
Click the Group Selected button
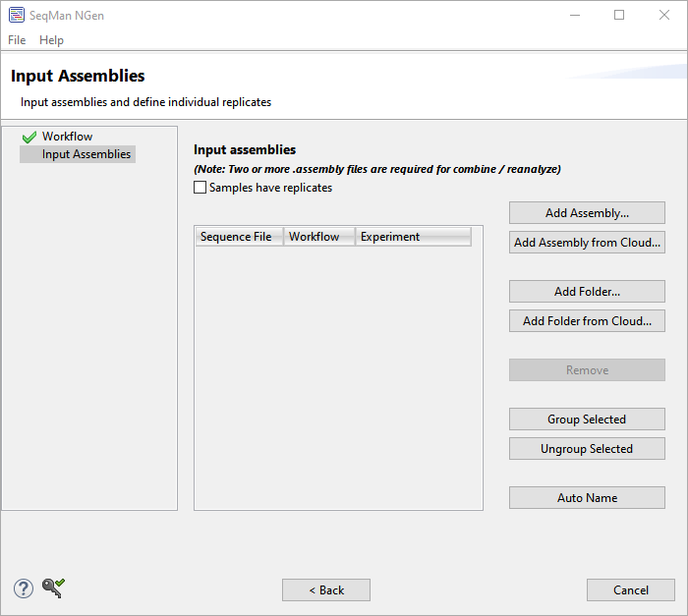587,420
